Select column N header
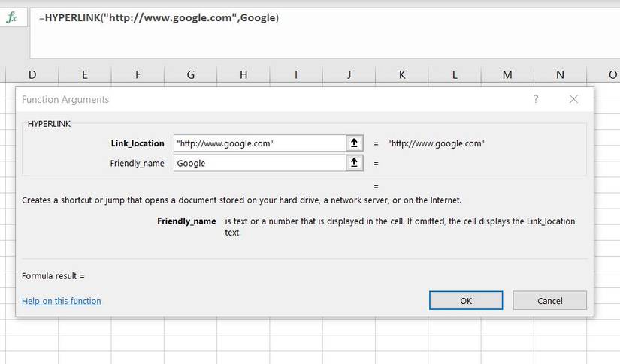620x364 pixels. [x=561, y=74]
